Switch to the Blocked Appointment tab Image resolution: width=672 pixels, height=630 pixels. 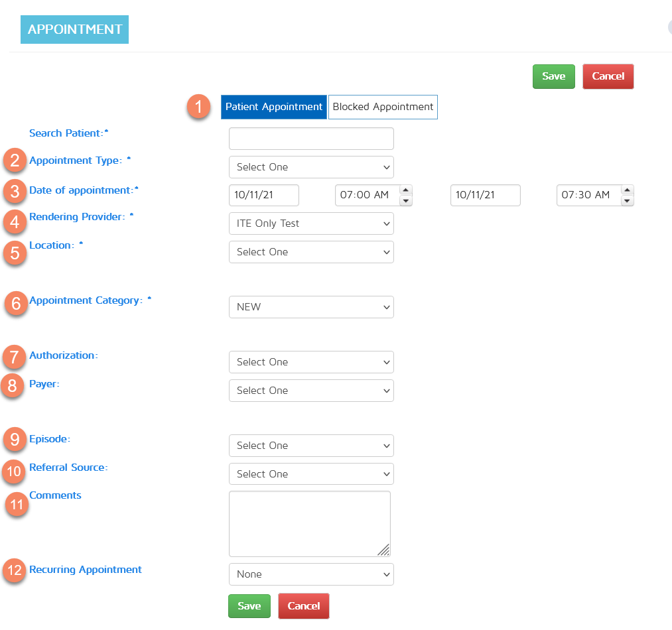[383, 107]
